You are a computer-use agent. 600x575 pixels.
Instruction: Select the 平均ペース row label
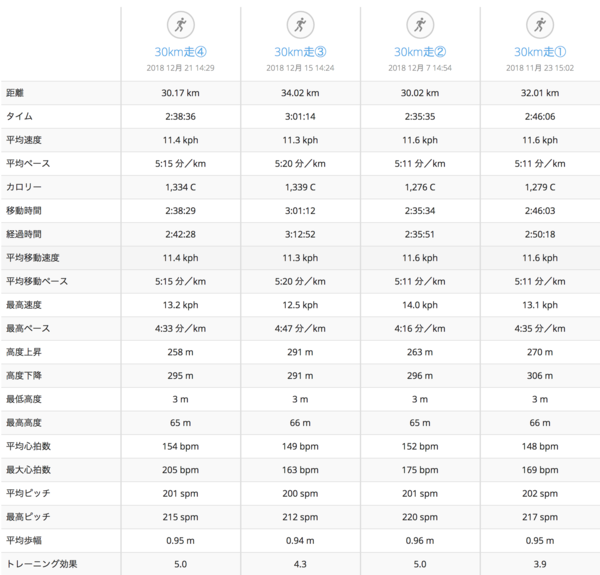click(28, 164)
